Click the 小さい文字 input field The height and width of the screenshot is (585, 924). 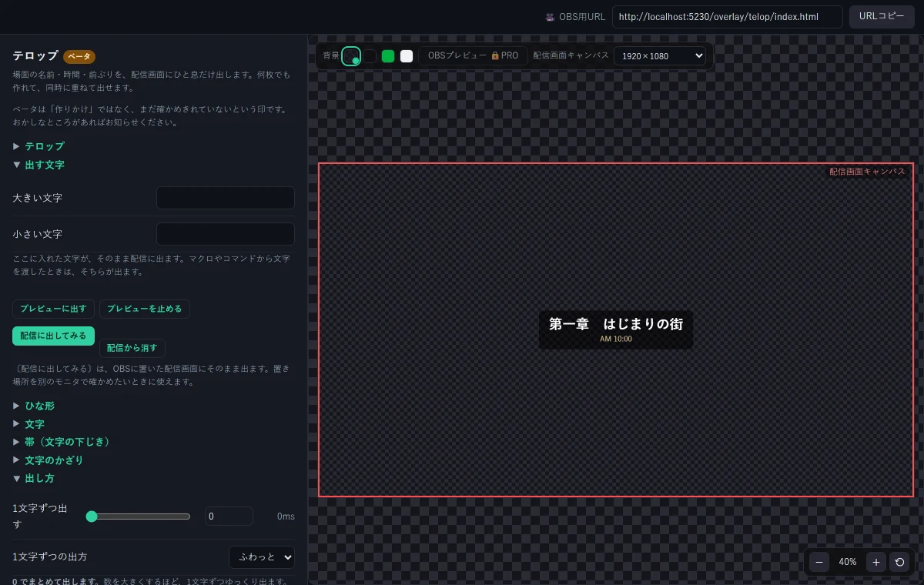pyautogui.click(x=226, y=234)
